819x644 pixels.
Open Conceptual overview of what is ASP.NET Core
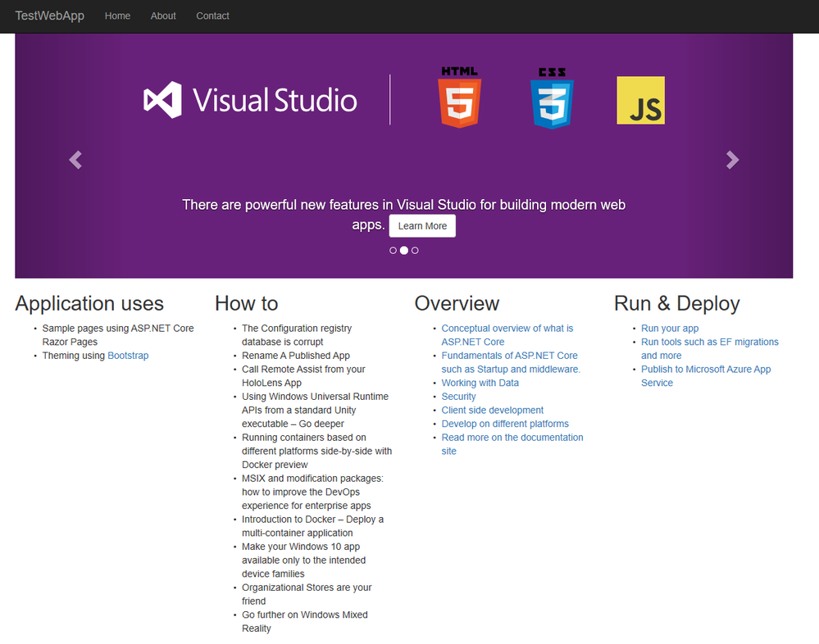point(507,335)
